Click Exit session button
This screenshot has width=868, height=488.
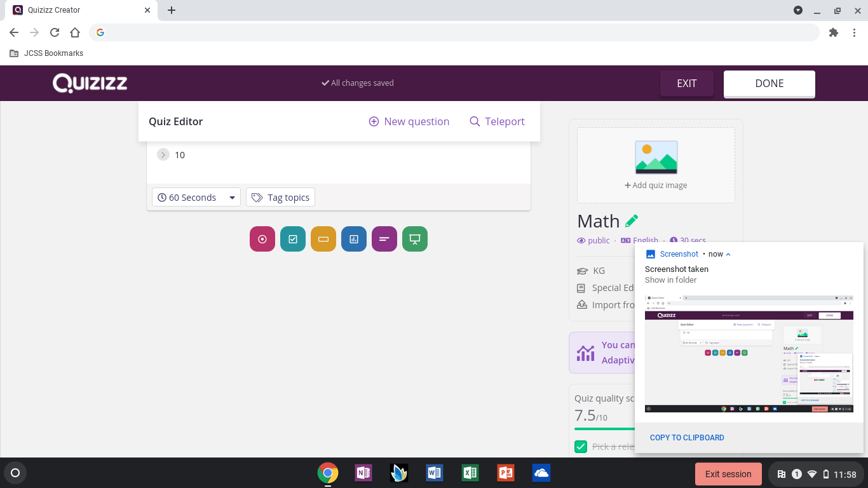coord(728,473)
